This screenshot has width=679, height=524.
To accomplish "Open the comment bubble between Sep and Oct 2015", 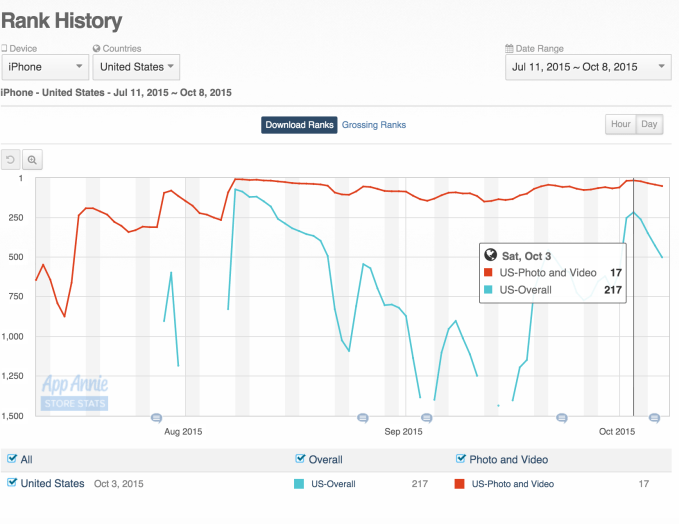I will click(562, 417).
